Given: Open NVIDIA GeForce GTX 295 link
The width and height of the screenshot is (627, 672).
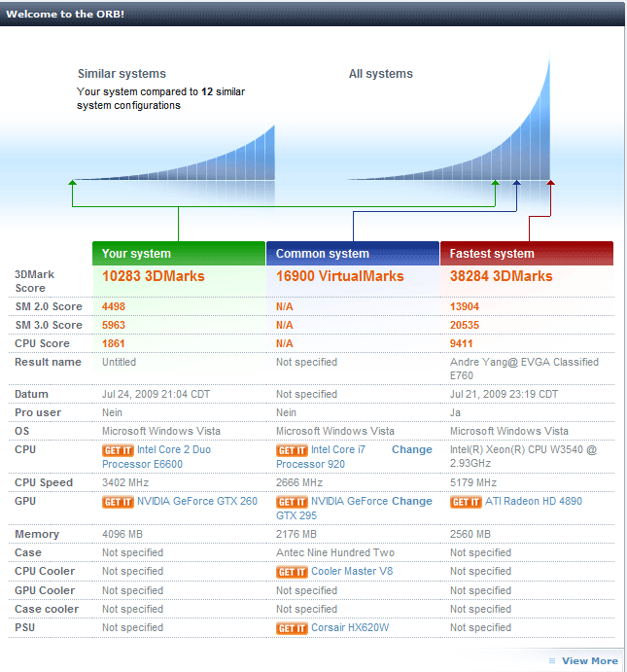Looking at the screenshot, I should [x=331, y=509].
